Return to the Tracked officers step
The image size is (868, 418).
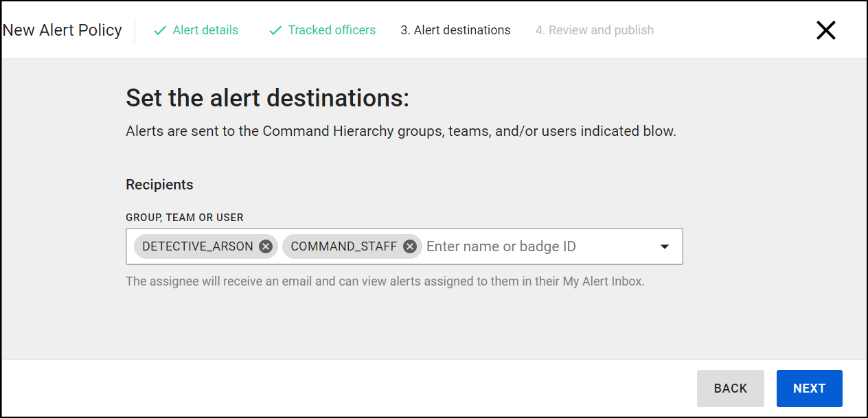pos(332,30)
